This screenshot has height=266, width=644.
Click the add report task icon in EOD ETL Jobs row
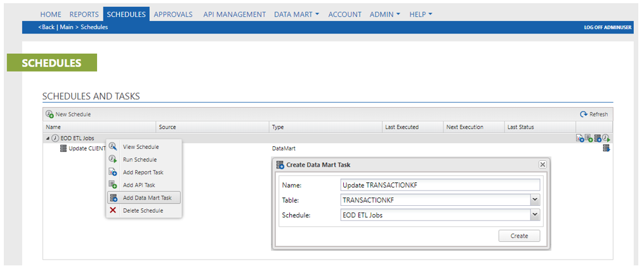pyautogui.click(x=580, y=139)
